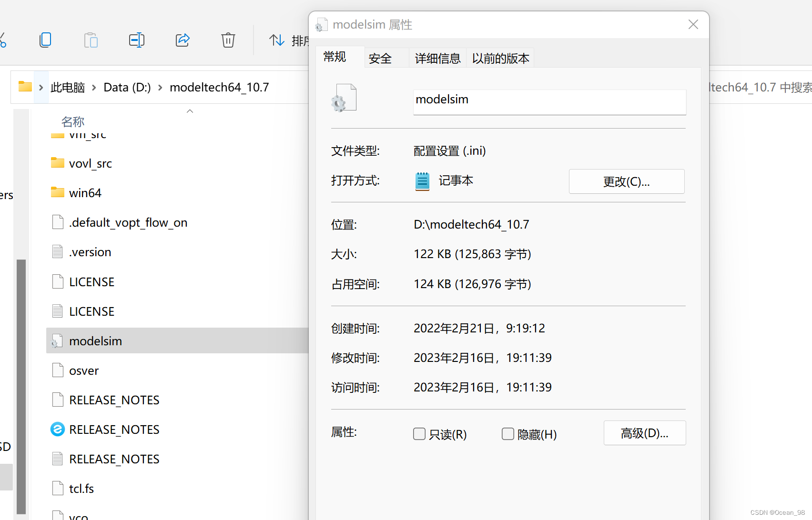Expand chevron after Data (D:) breadcrumb
The image size is (812, 520).
click(x=160, y=88)
